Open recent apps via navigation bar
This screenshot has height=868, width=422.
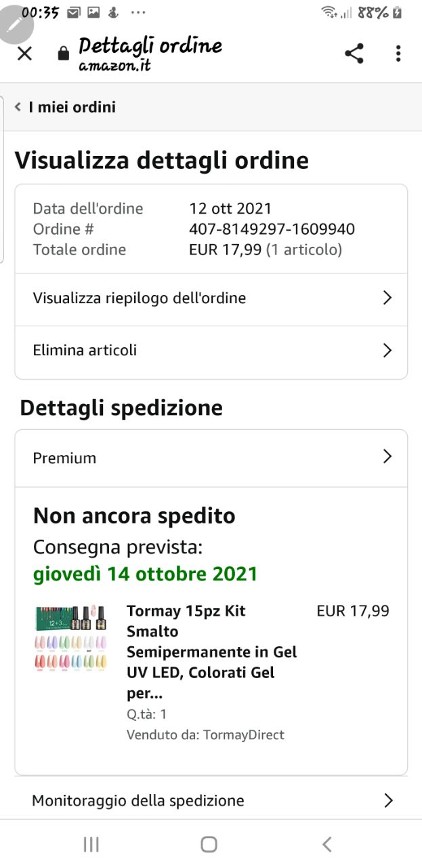[x=91, y=844]
